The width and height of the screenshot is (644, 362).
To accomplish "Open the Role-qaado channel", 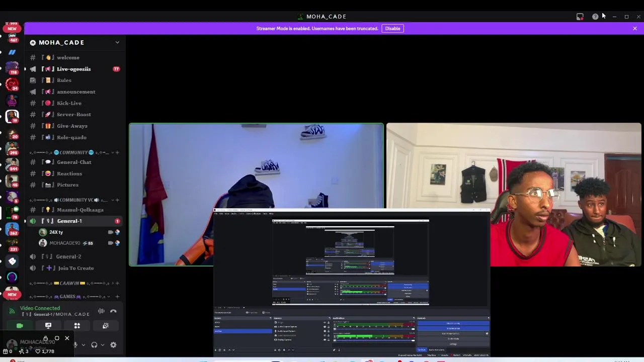I will click(x=75, y=137).
